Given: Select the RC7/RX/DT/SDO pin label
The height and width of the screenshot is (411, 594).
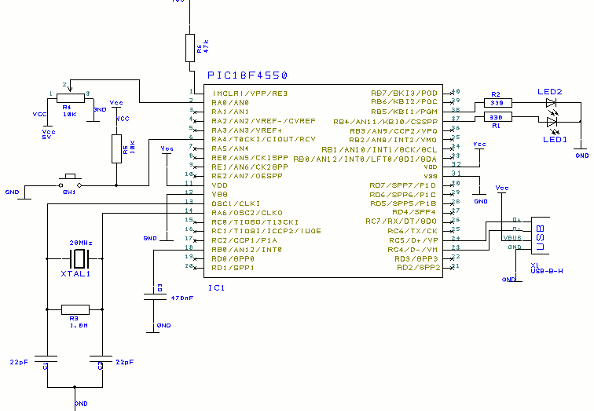Looking at the screenshot, I should pyautogui.click(x=401, y=221).
